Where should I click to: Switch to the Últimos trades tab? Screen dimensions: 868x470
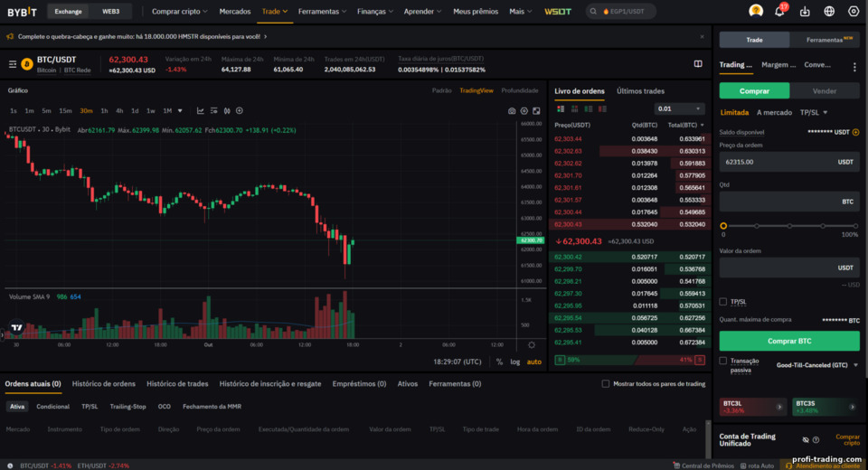[640, 90]
